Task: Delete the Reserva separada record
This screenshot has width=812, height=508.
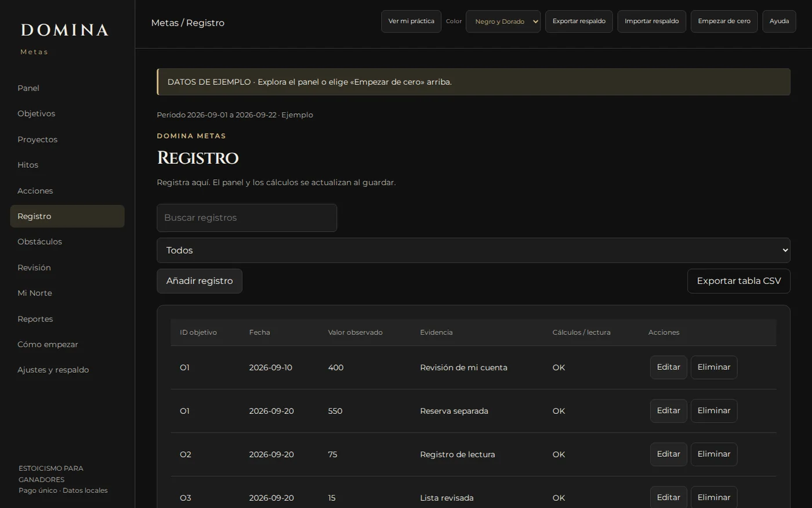Action: [x=714, y=411]
